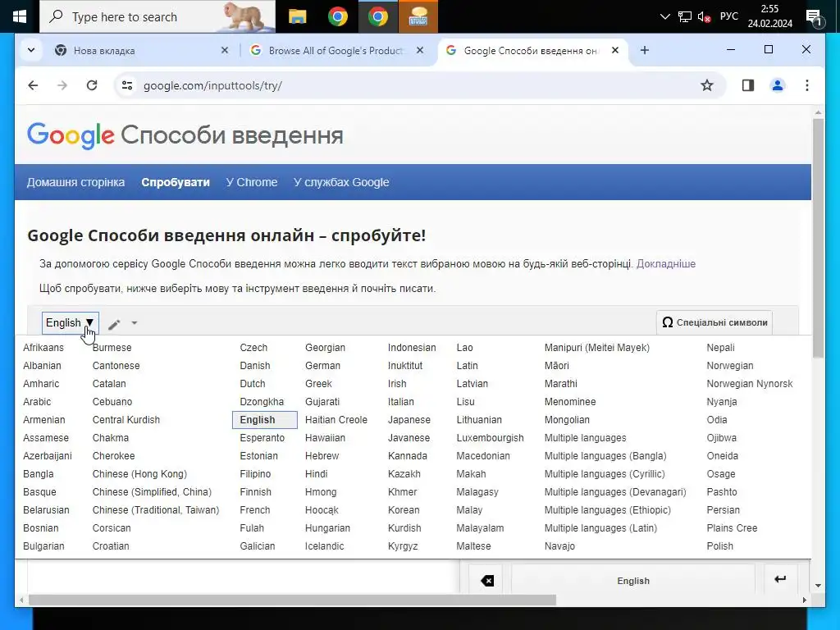This screenshot has height=630, width=840.
Task: Select Hebrew language
Action: coord(322,456)
